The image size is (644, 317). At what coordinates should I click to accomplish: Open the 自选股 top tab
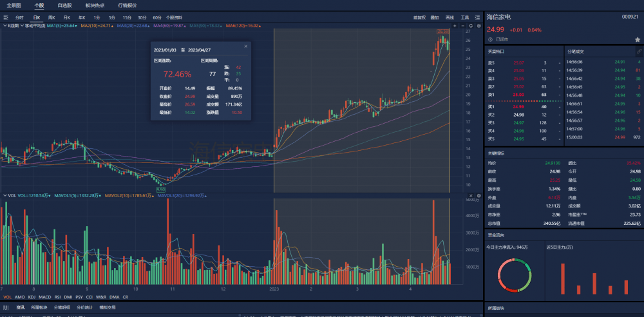pos(64,5)
